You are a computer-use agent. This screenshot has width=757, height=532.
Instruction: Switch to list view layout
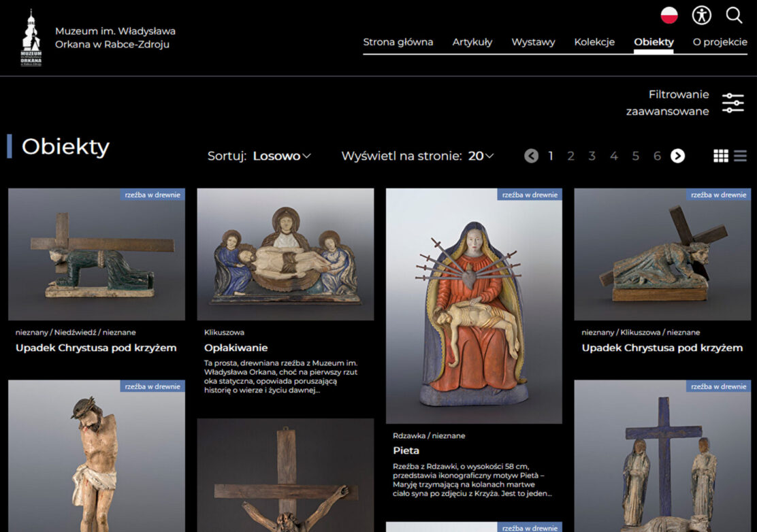[x=740, y=156]
